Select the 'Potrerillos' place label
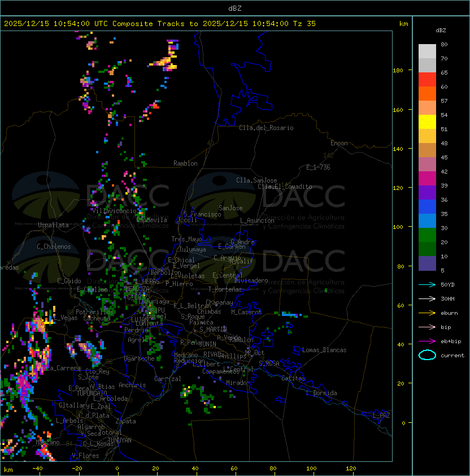 tap(94, 312)
